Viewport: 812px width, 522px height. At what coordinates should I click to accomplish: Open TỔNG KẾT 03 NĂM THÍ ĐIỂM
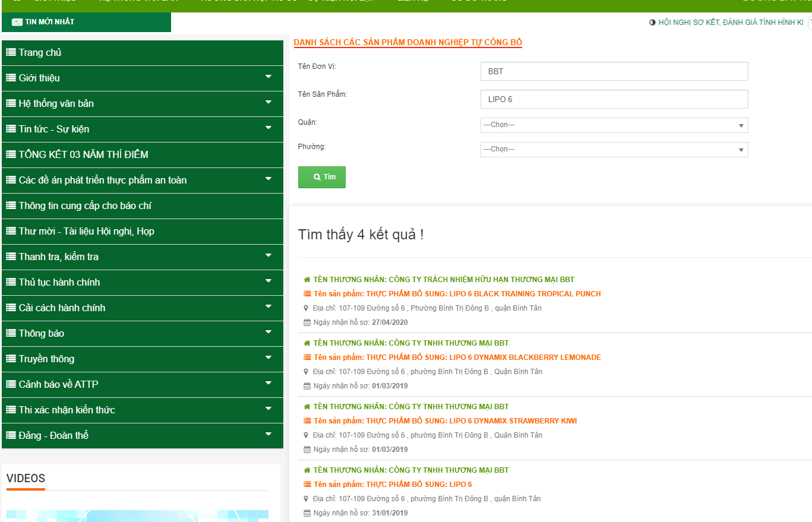pyautogui.click(x=143, y=155)
